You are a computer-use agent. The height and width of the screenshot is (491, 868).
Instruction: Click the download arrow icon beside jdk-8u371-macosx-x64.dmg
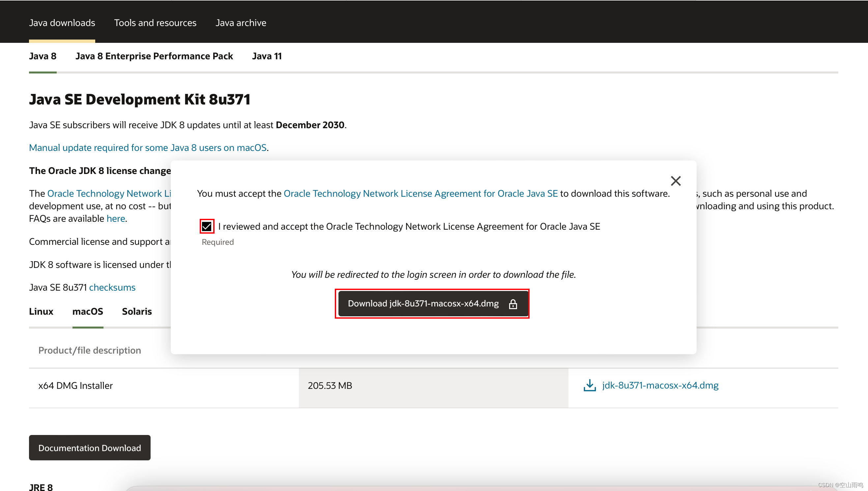tap(590, 385)
